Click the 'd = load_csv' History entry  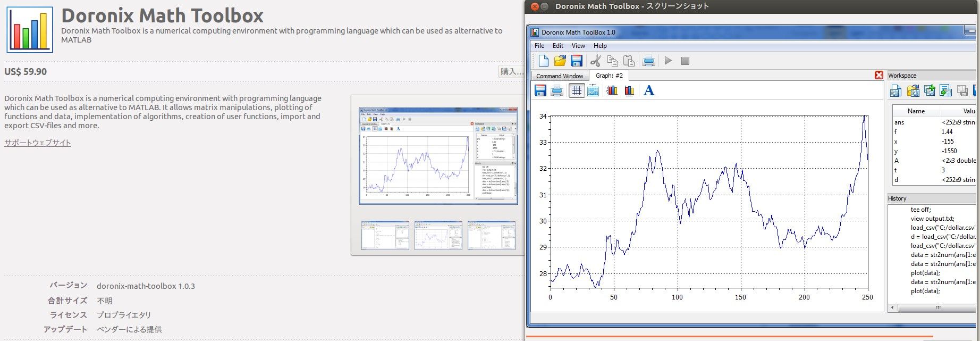coord(943,237)
